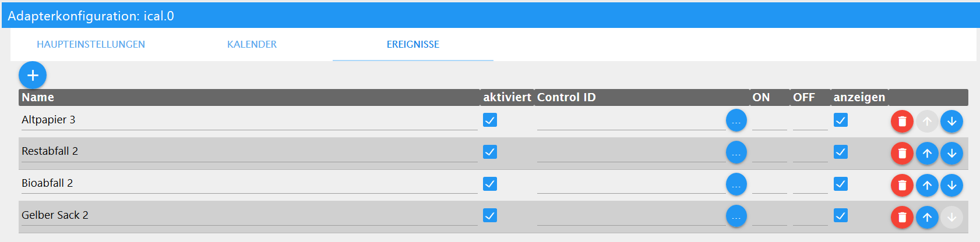Click the blue plus button to add event

[x=33, y=75]
